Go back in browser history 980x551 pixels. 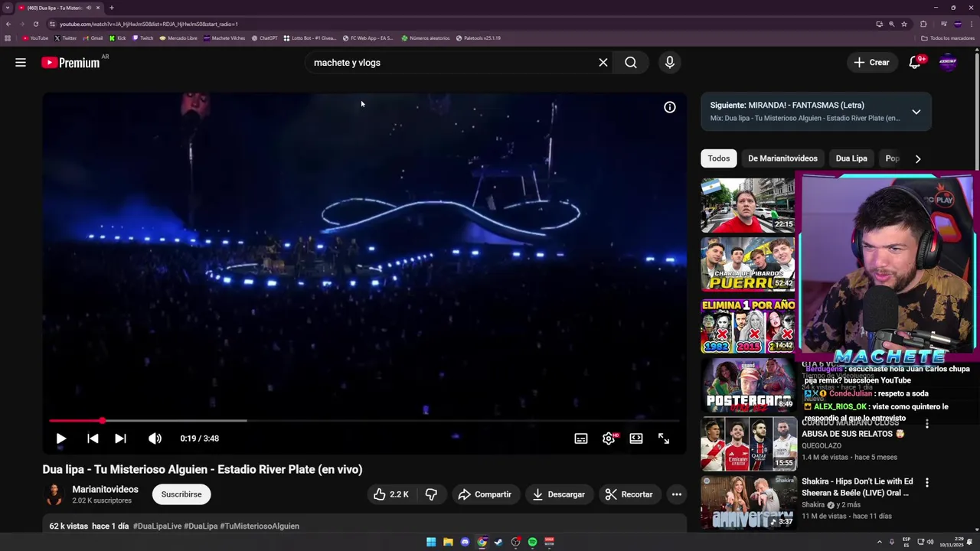pos(8,24)
